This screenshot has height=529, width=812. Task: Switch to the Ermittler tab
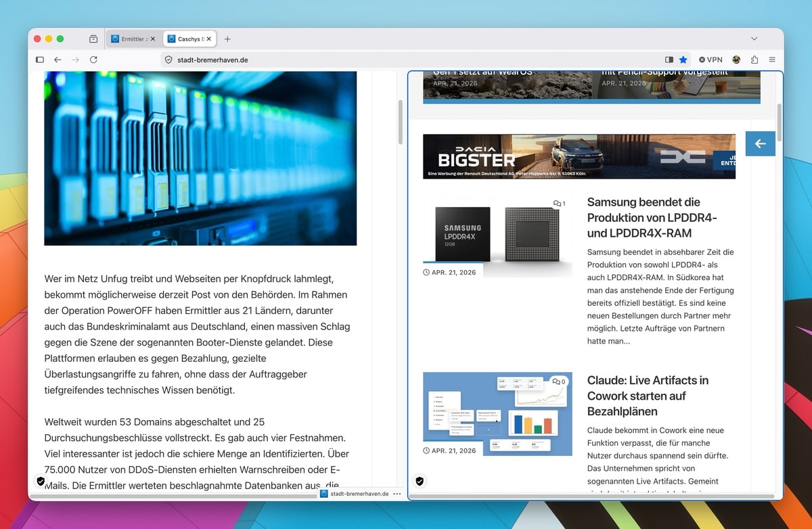coord(133,39)
